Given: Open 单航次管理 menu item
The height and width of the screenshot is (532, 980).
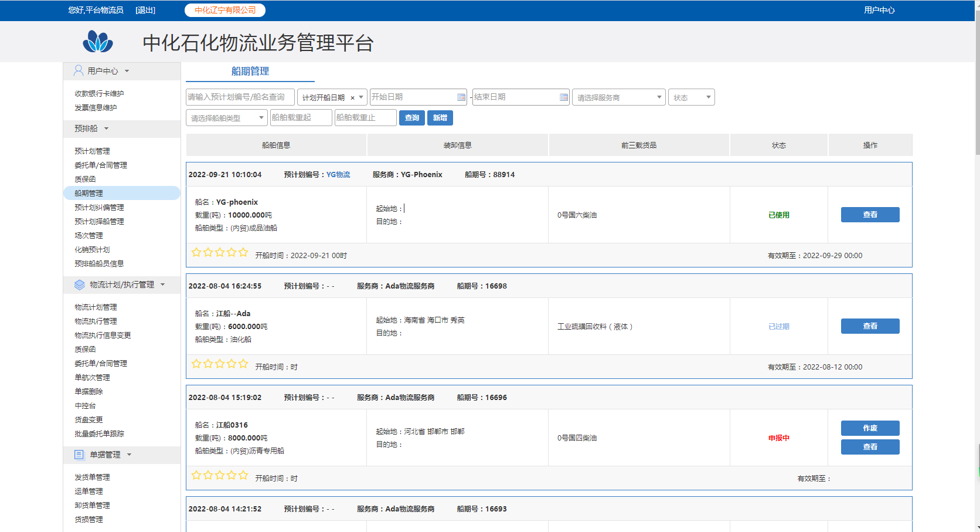Looking at the screenshot, I should (x=92, y=377).
